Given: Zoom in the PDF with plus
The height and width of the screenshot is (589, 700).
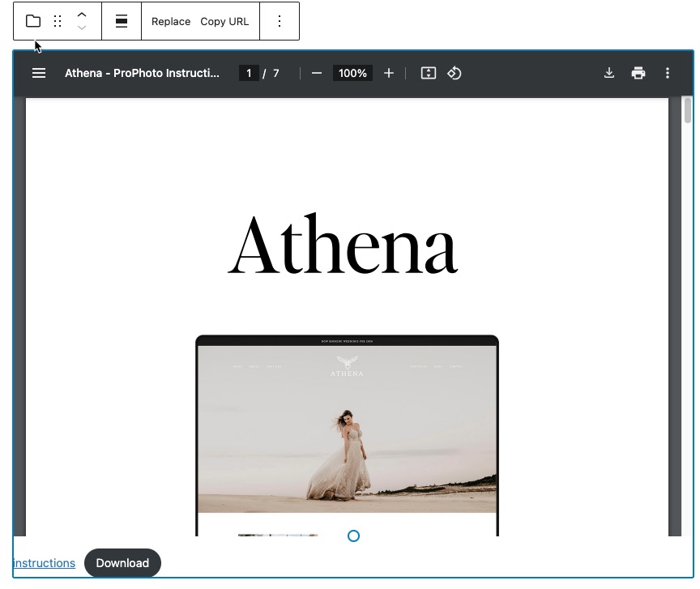Looking at the screenshot, I should pyautogui.click(x=389, y=73).
